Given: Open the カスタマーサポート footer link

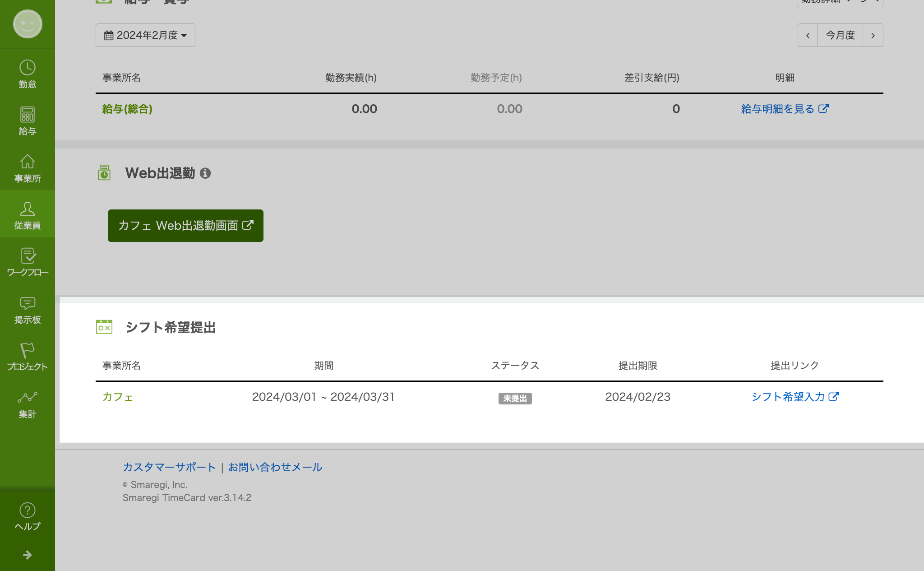Looking at the screenshot, I should 169,467.
